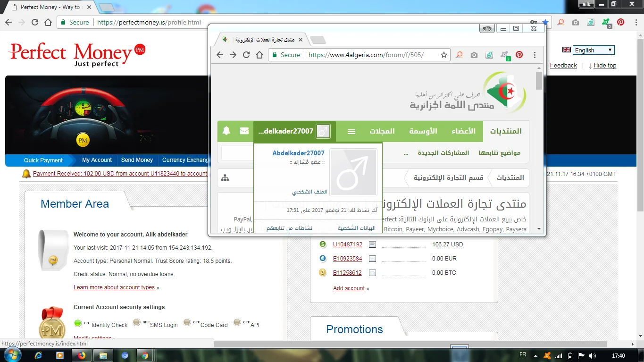Open Chrome's three-dot menu in forum window

[x=535, y=55]
